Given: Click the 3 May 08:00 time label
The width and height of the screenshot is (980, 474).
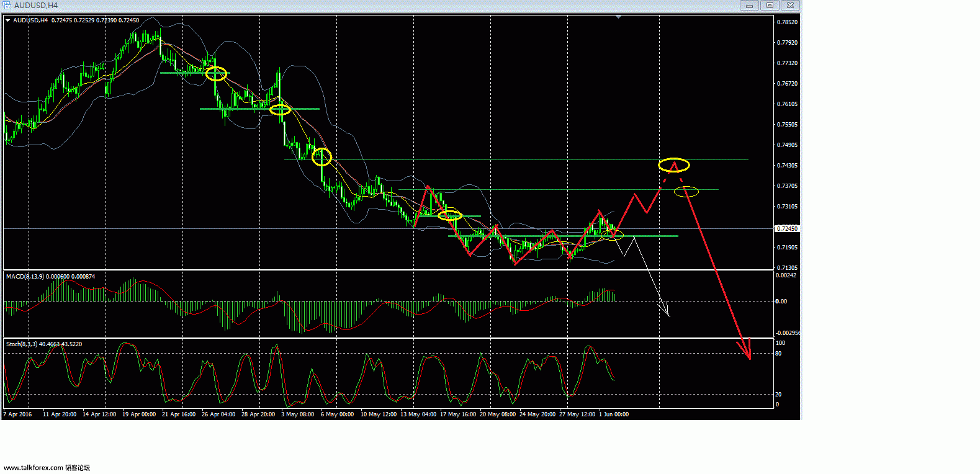Looking at the screenshot, I should [x=298, y=414].
